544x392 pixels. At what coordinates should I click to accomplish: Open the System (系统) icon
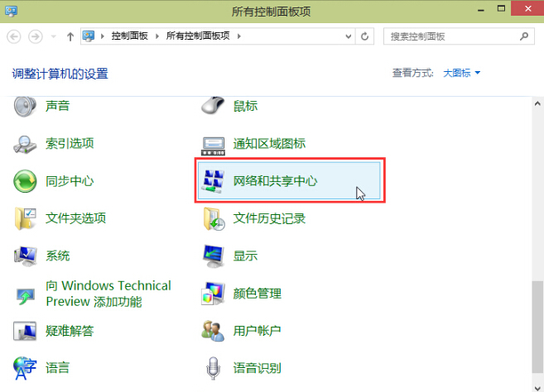pyautogui.click(x=26, y=256)
